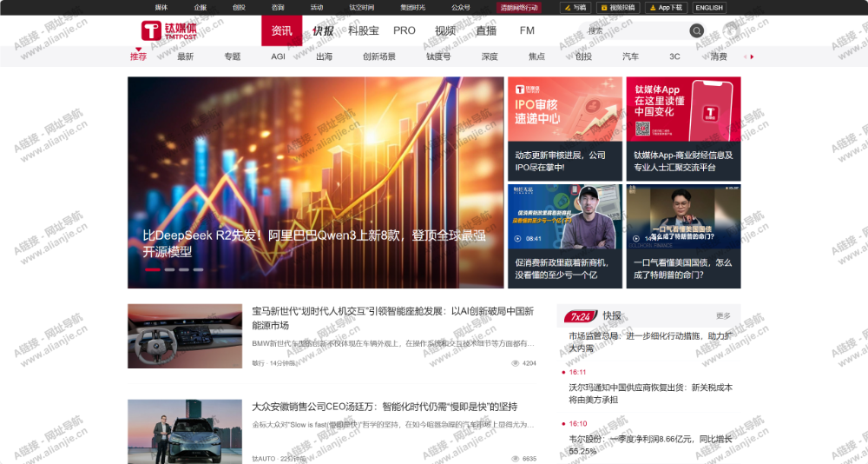The height and width of the screenshot is (464, 868).
Task: Select the fourth carousel indicator dash
Action: pos(198,270)
